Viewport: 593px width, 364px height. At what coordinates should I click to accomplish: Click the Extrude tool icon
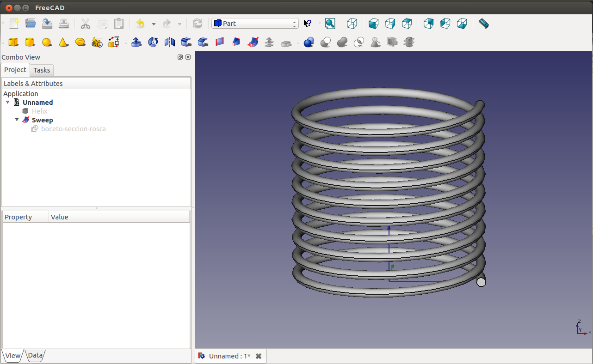(x=136, y=42)
